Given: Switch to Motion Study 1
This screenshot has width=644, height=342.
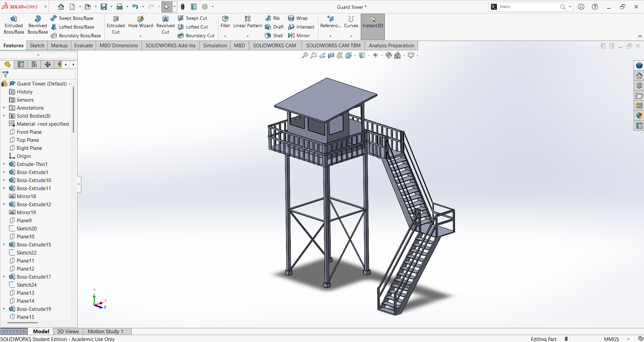Looking at the screenshot, I should coord(105,331).
